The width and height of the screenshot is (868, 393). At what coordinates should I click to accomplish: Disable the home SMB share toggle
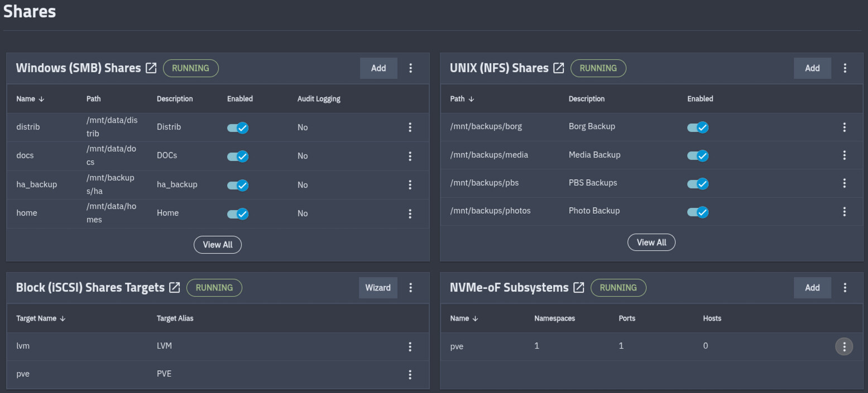[238, 214]
